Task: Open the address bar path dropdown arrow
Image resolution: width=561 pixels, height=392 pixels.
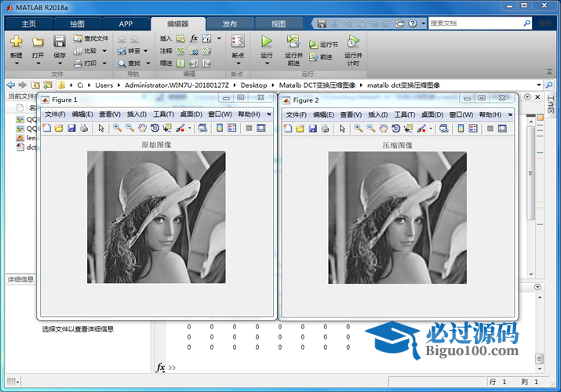Action: tap(538, 85)
